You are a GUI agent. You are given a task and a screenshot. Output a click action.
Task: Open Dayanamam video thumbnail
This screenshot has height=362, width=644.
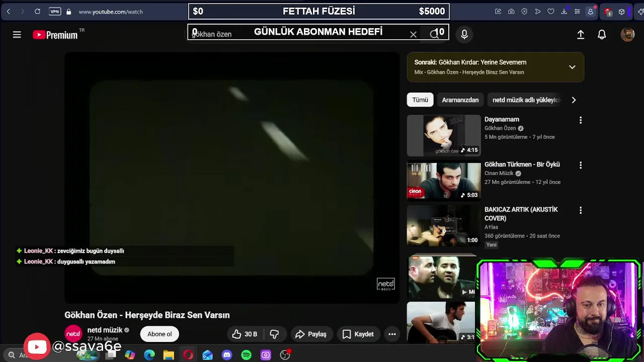(444, 136)
